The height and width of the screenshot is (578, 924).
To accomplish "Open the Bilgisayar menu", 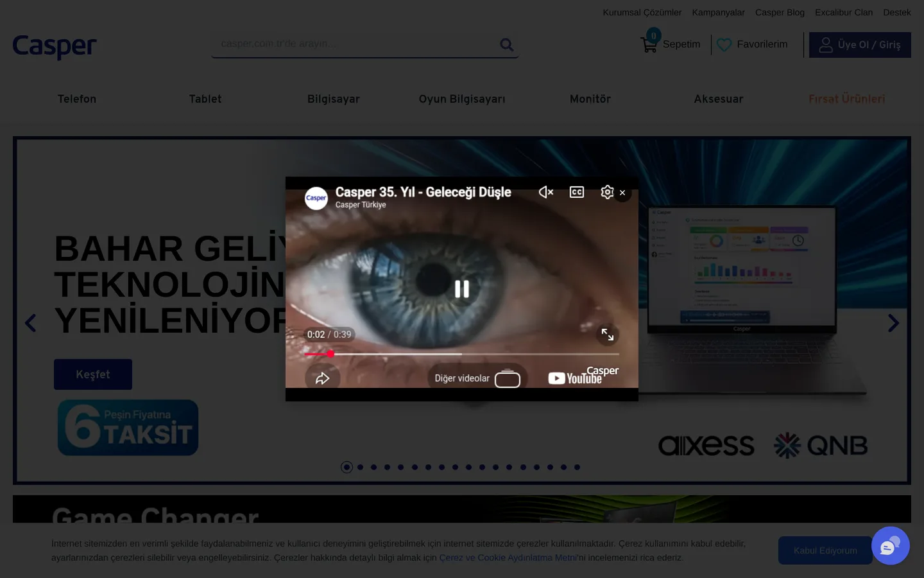I will [334, 99].
